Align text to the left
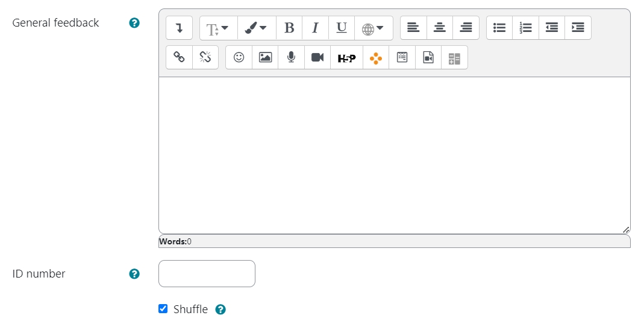Screen dimensions: 644x324 point(413,28)
